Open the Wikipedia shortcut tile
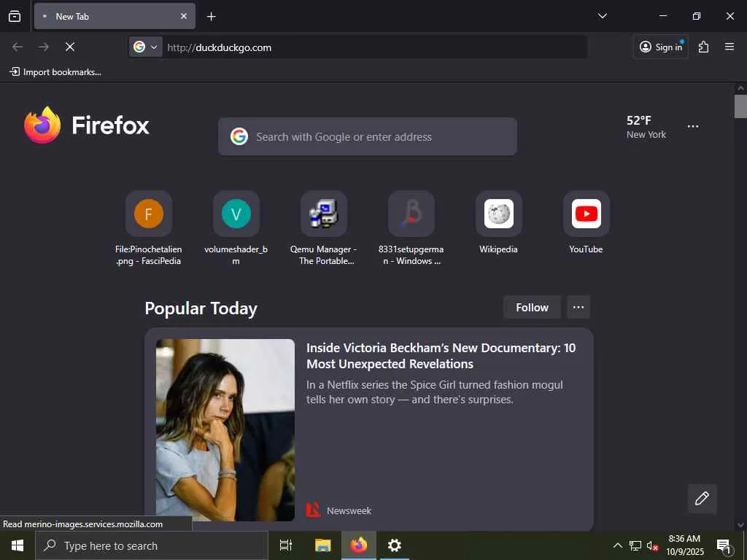747x560 pixels. (x=498, y=223)
